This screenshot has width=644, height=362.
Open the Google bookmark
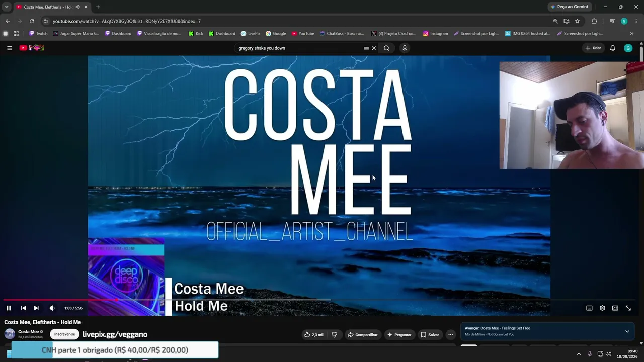point(276,34)
